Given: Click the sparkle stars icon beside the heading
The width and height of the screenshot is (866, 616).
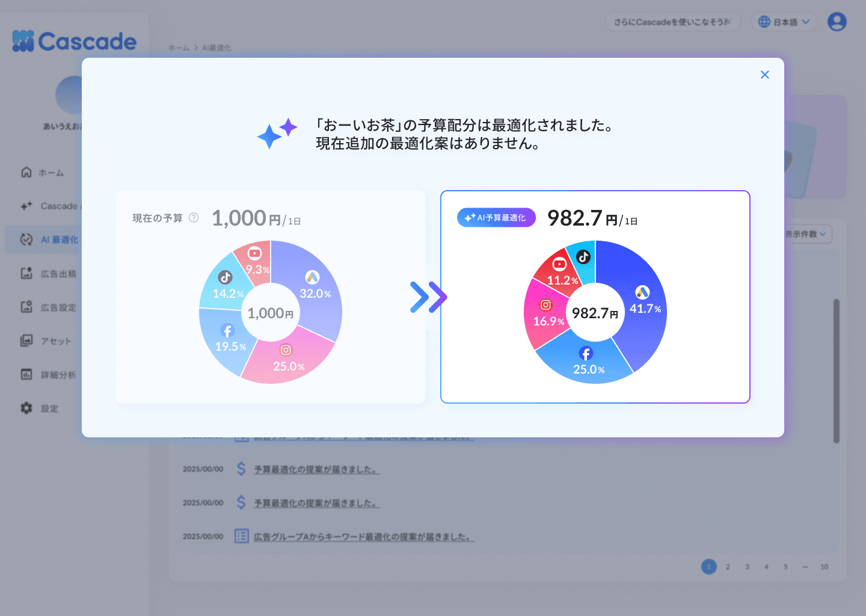Looking at the screenshot, I should click(277, 133).
